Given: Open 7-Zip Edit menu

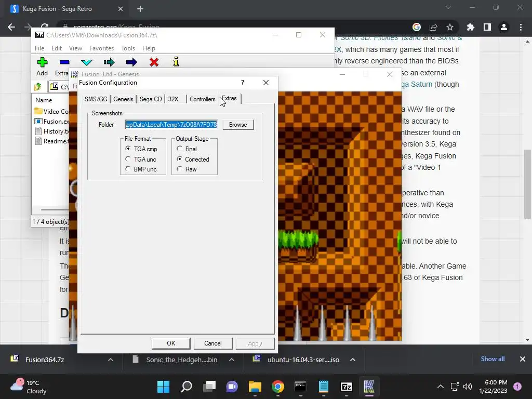Looking at the screenshot, I should point(56,48).
